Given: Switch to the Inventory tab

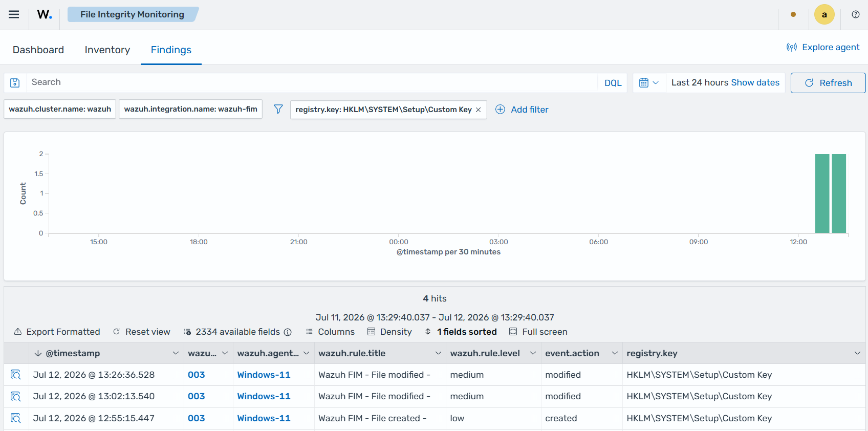Looking at the screenshot, I should click(107, 50).
